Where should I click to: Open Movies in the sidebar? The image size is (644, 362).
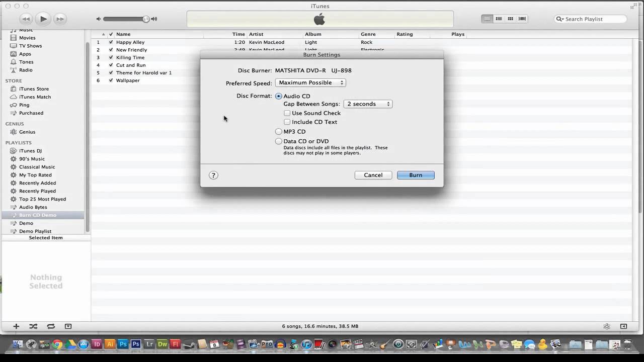pos(27,38)
